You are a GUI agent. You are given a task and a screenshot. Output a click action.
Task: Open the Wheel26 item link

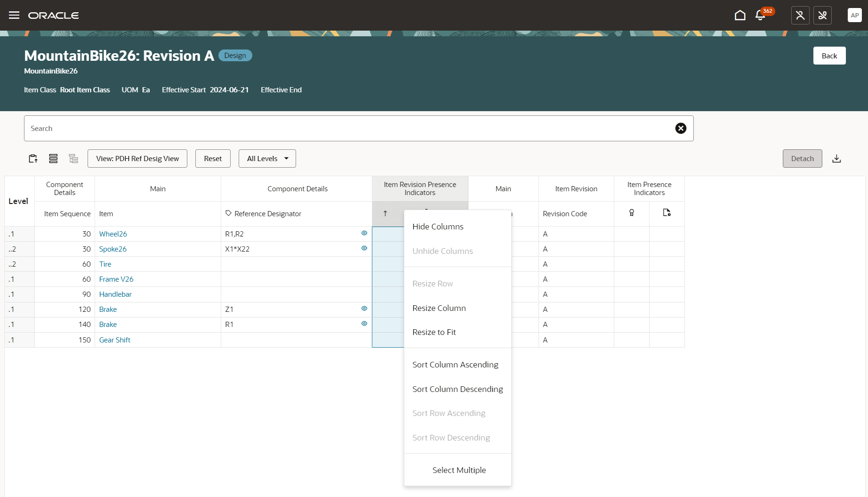click(x=113, y=234)
